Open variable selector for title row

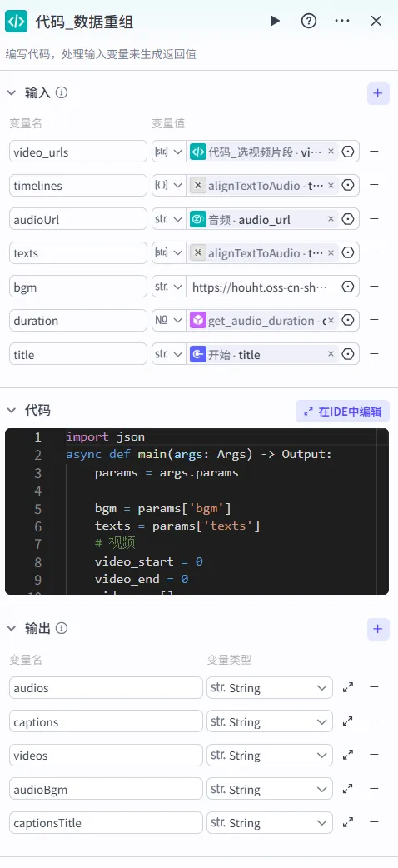pos(348,354)
